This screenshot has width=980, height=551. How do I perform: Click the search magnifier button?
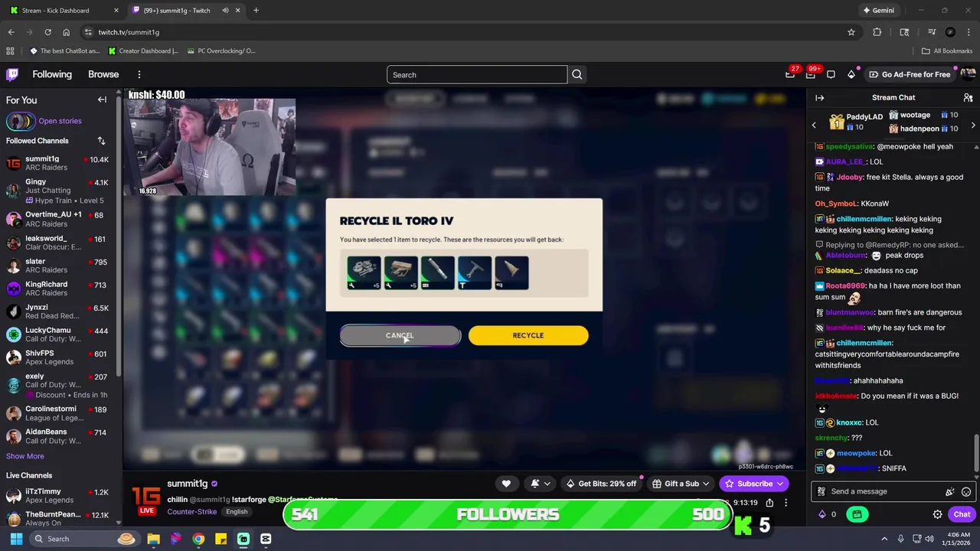tap(577, 74)
